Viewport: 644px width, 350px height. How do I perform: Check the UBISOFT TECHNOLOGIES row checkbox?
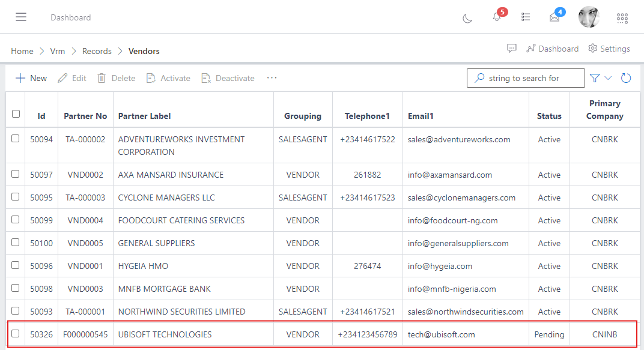[x=15, y=334]
